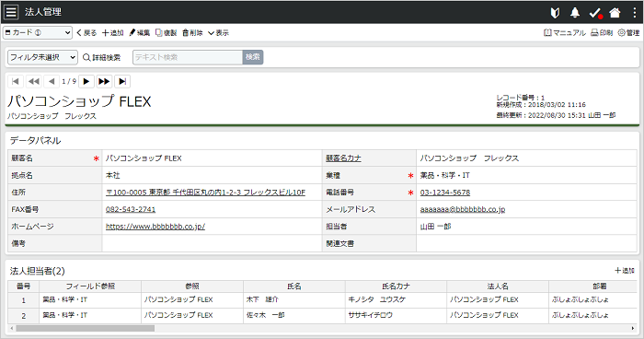The image size is (644, 339).
Task: Click 法人担当者(2) section heading
Action: point(38,271)
